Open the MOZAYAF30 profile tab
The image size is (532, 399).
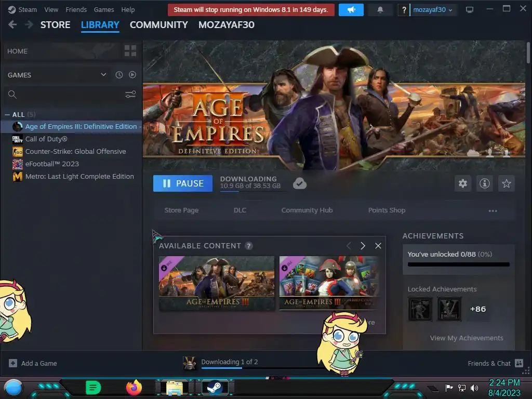227,25
